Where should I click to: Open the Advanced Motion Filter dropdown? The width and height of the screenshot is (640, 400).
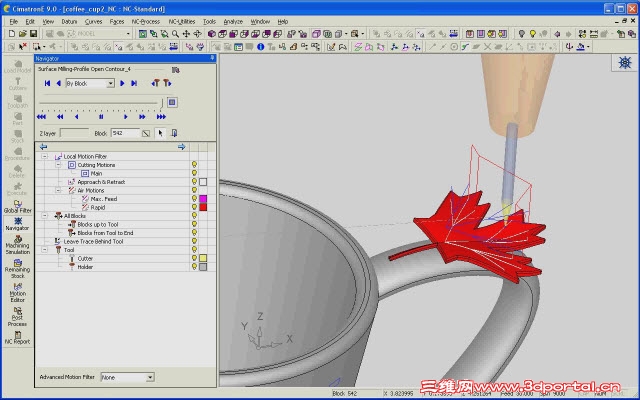point(150,377)
